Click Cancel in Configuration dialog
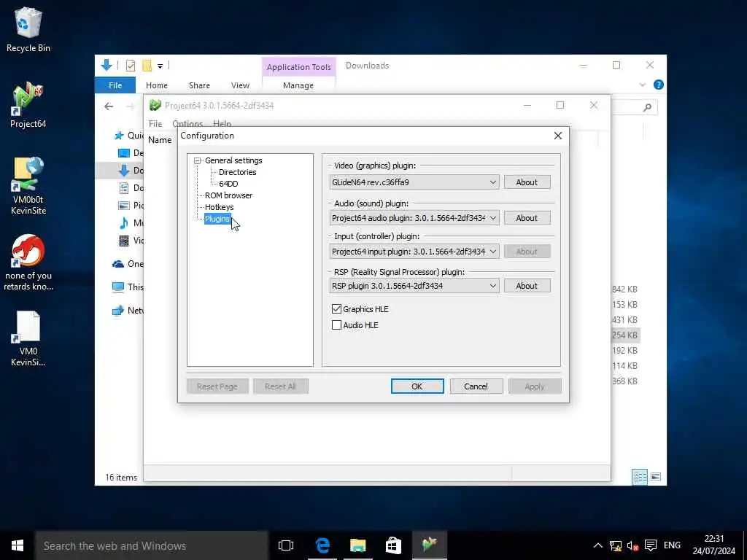 (x=476, y=386)
